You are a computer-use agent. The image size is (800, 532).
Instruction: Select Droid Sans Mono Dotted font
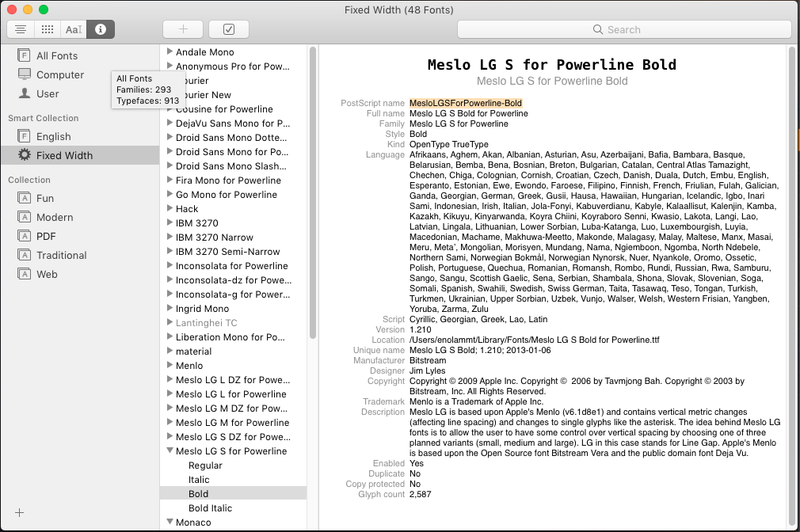[x=231, y=138]
